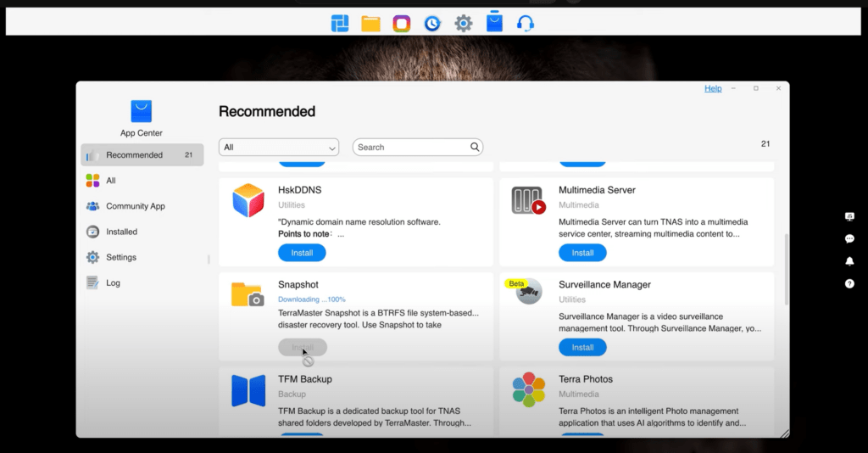
Task: Click the HskDDNS cube app icon
Action: [248, 200]
